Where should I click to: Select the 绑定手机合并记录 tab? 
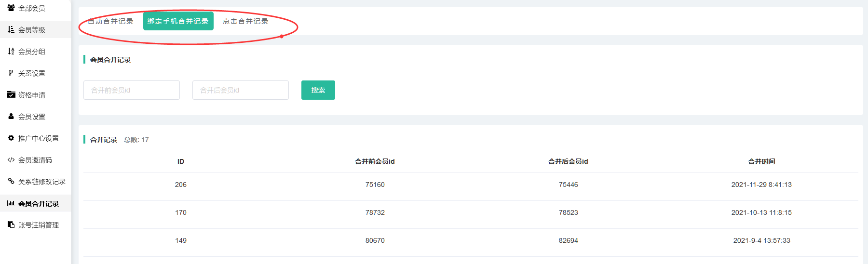click(178, 21)
